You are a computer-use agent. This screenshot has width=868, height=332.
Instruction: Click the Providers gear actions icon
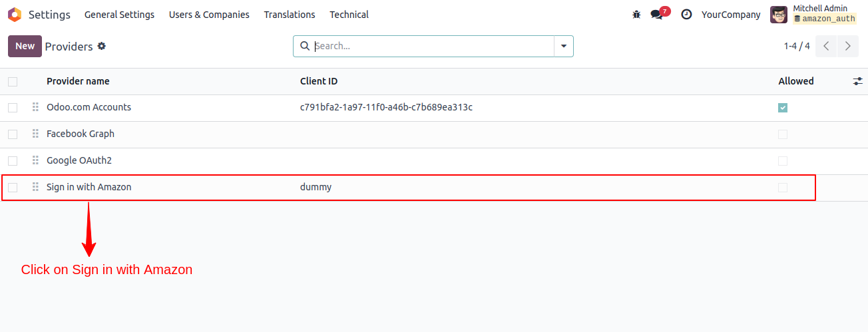[x=102, y=46]
